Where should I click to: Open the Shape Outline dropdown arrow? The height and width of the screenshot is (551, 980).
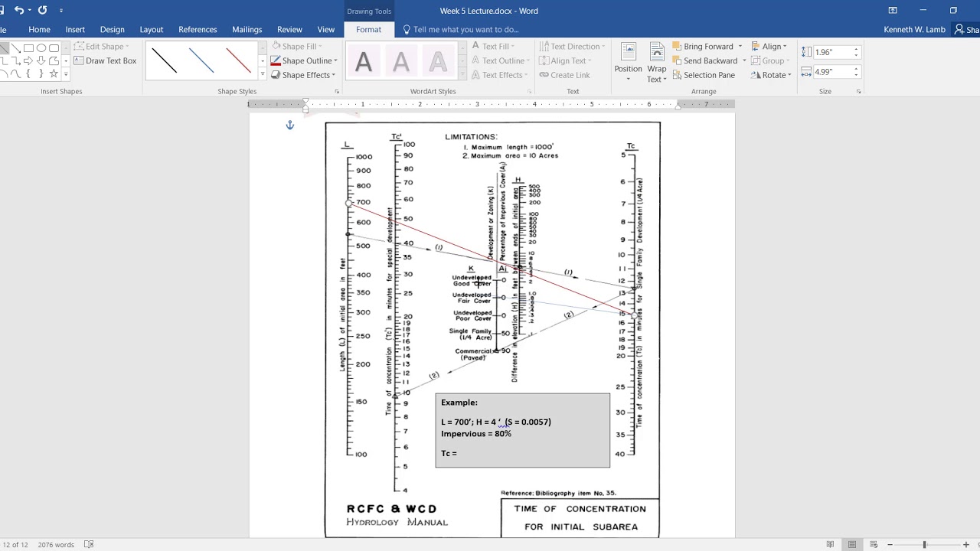[336, 60]
